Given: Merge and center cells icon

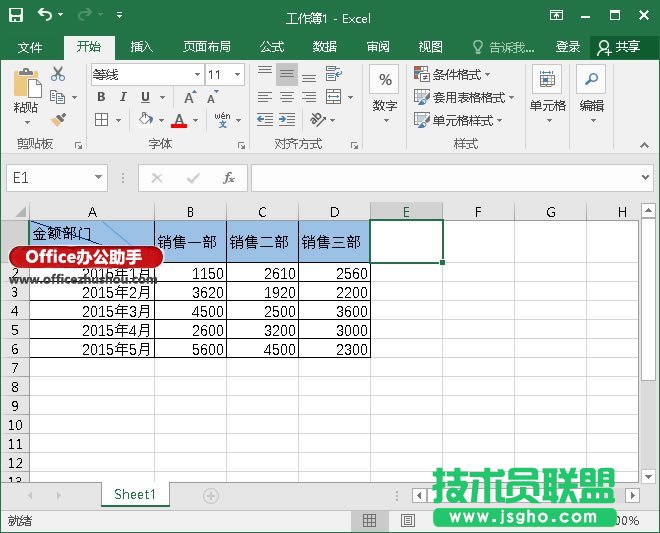Looking at the screenshot, I should [334, 97].
